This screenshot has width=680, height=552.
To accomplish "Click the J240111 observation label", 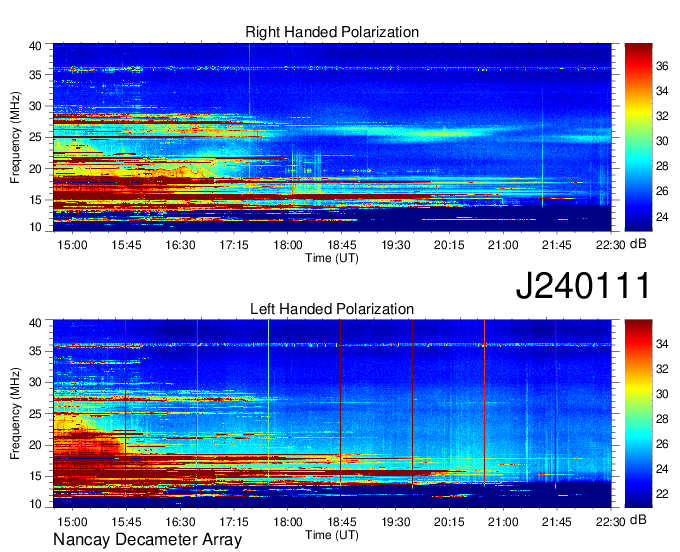I will pos(583,285).
